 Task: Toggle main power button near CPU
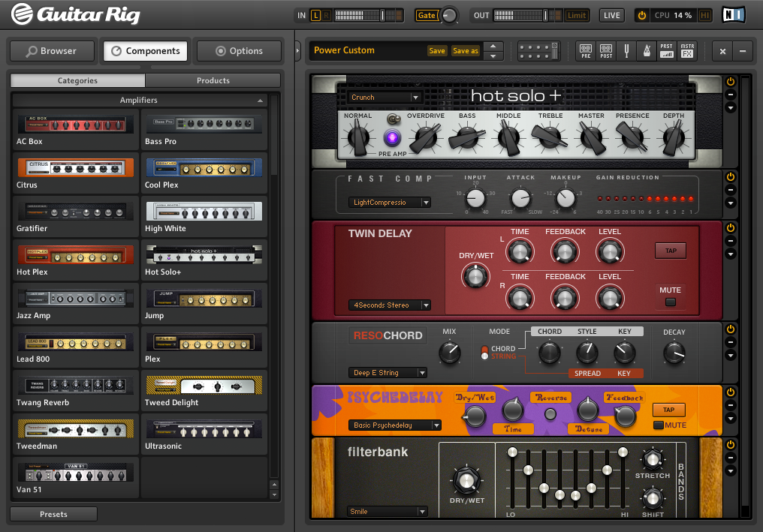(x=642, y=16)
